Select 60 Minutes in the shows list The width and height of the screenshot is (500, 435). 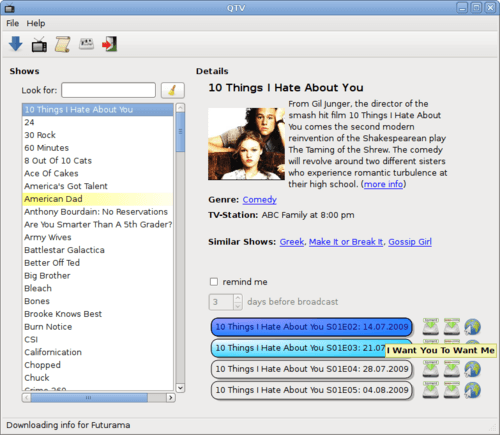tap(98, 148)
